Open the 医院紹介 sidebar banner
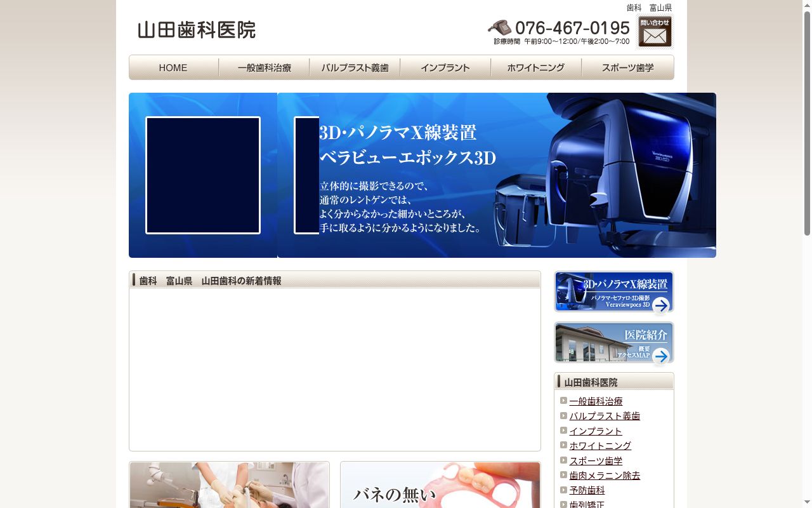812x508 pixels. (614, 343)
